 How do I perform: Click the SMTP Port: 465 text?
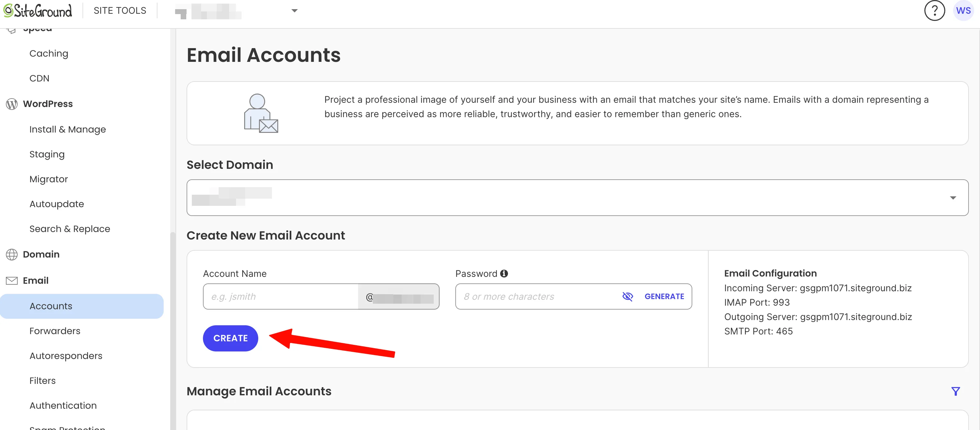(x=758, y=331)
